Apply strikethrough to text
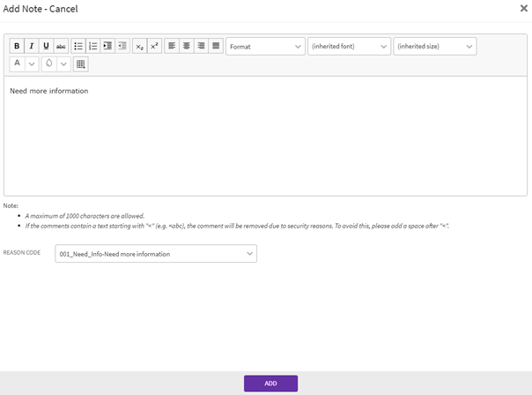Image resolution: width=532 pixels, height=395 pixels. 61,46
